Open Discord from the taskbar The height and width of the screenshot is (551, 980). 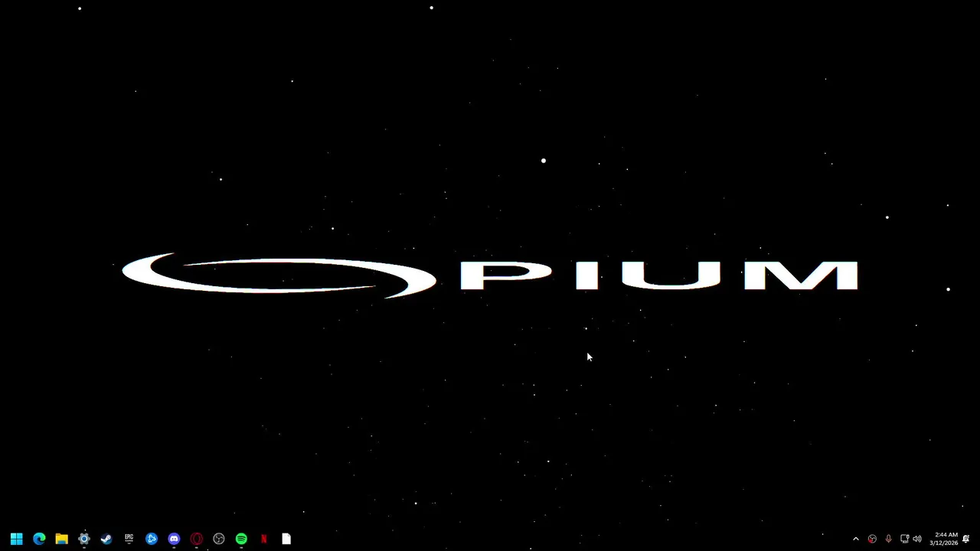174,539
